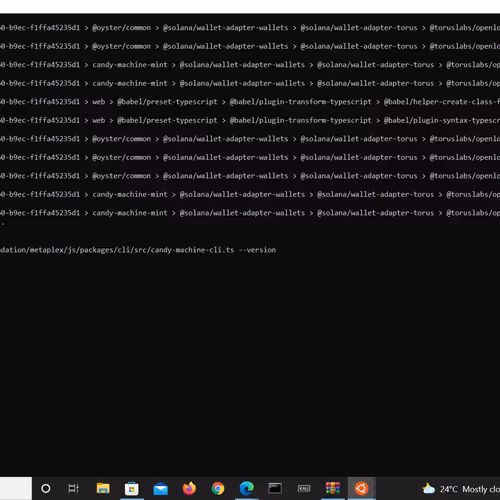The width and height of the screenshot is (500, 500).
Task: Switch to Microsoft Edge browser
Action: 247,489
